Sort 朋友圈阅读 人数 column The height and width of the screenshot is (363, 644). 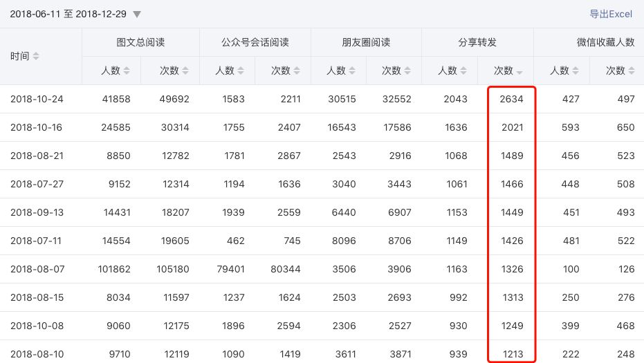click(x=352, y=71)
